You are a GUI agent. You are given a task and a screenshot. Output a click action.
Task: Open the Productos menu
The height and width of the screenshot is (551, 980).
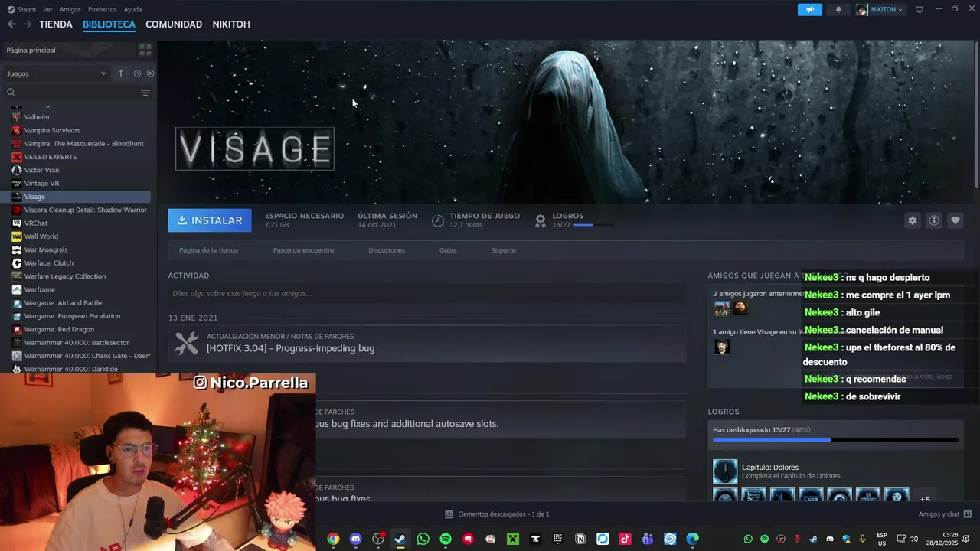pos(103,10)
